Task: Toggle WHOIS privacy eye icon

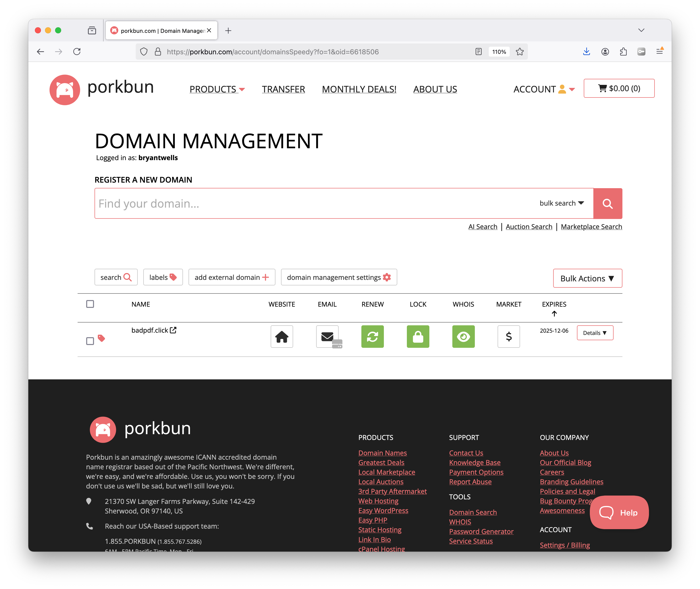Action: (x=463, y=337)
